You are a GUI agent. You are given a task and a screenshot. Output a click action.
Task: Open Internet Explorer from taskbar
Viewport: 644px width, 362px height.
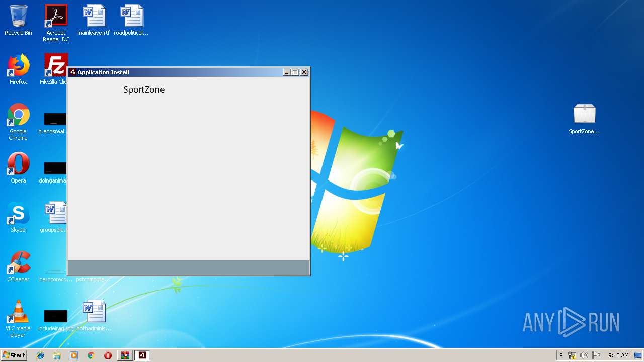pos(40,355)
